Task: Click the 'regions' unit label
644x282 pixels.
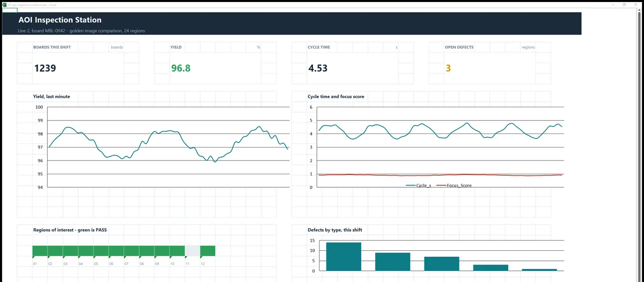Action: (528, 47)
